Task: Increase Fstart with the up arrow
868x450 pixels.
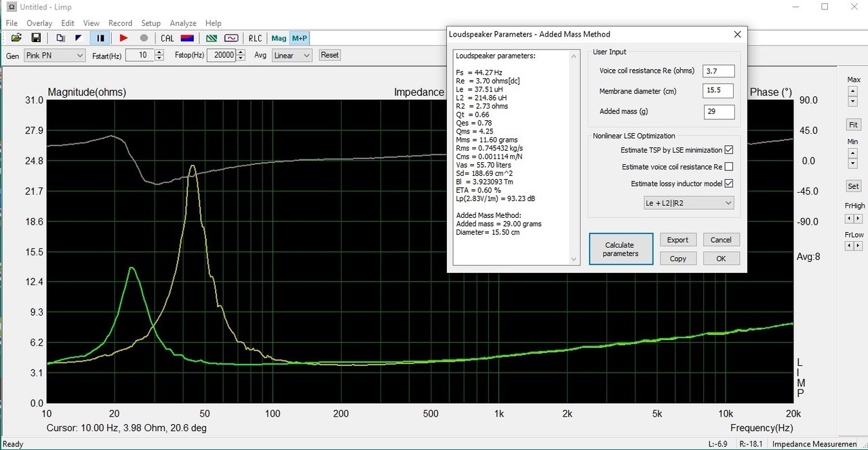Action: tap(159, 53)
